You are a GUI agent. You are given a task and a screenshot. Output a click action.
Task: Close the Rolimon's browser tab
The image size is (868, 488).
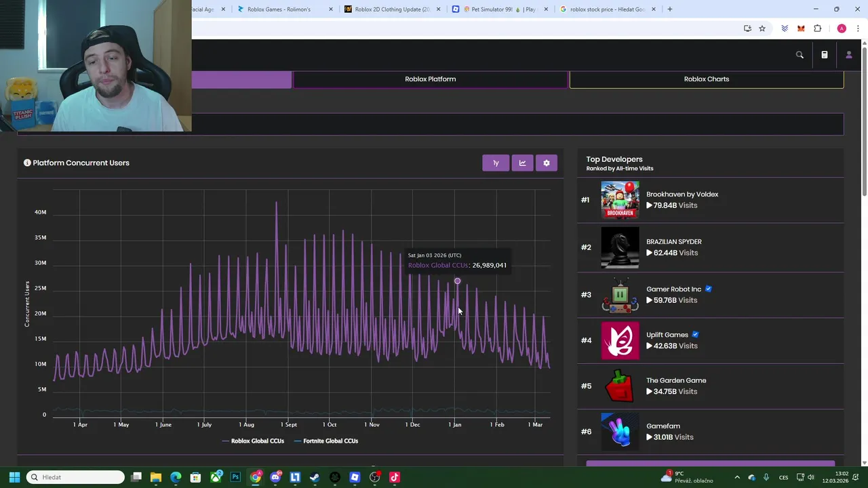pyautogui.click(x=331, y=9)
